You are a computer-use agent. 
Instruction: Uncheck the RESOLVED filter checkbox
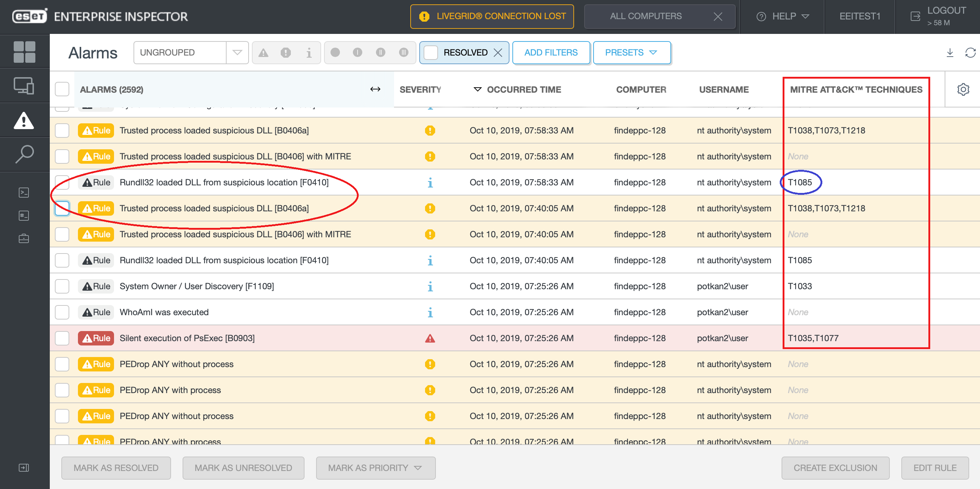[431, 53]
